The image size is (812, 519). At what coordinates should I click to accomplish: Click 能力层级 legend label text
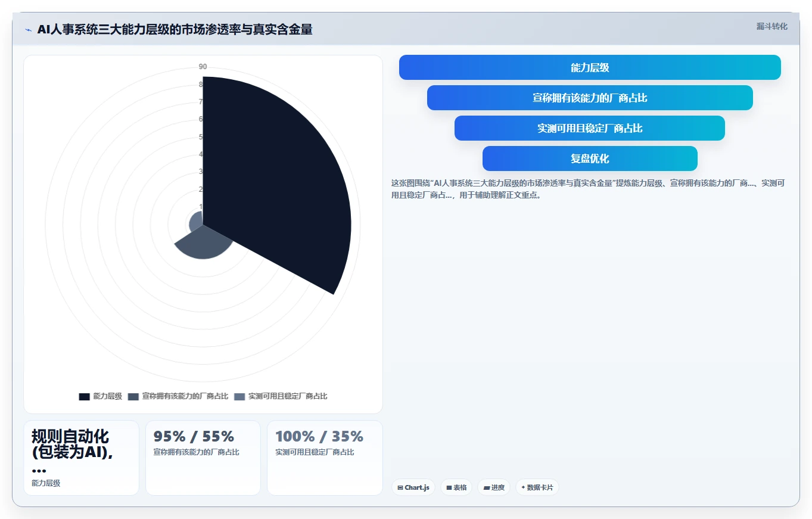point(108,397)
